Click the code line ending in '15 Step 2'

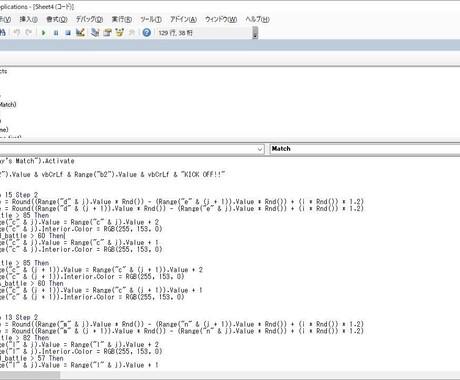(x=19, y=195)
